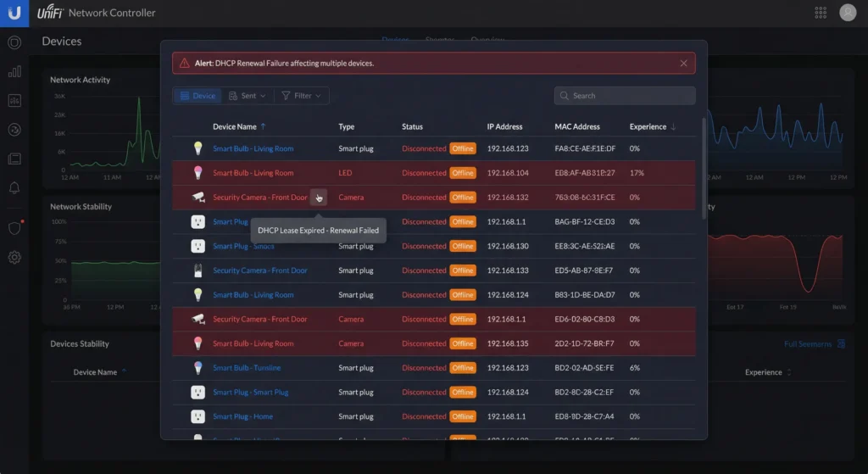This screenshot has width=868, height=474.
Task: Focus the Search field
Action: click(x=625, y=96)
